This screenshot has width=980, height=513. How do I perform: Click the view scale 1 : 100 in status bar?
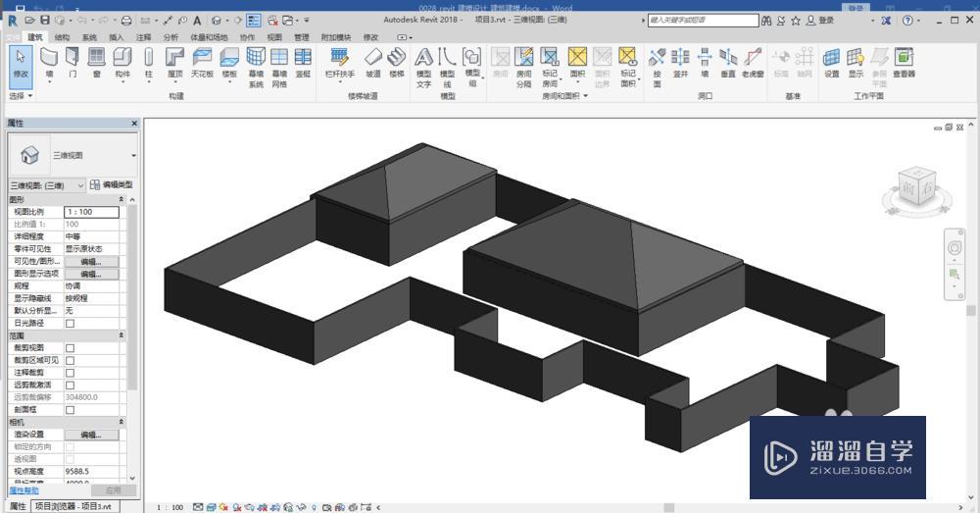pyautogui.click(x=170, y=507)
